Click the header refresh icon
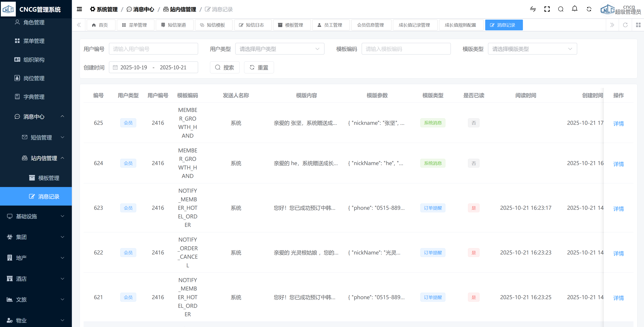The image size is (644, 327). coord(589,9)
